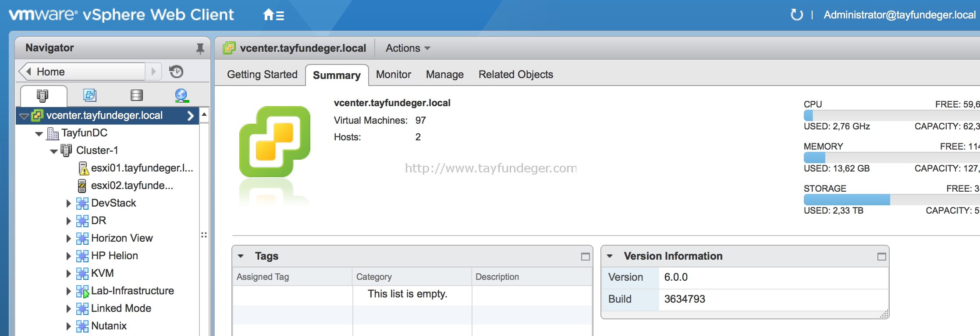Collapse the Cluster-1 node
Screen dimensions: 980x336
point(54,151)
